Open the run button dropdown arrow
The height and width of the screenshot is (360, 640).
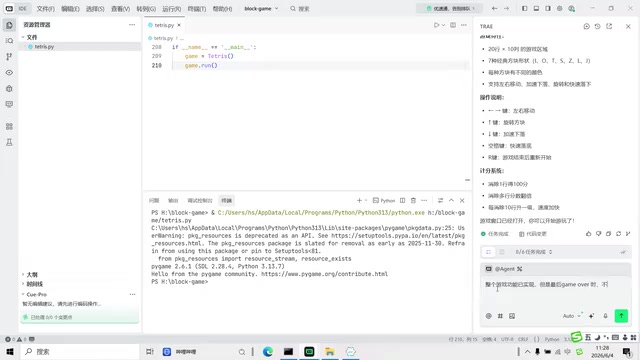[x=443, y=25]
